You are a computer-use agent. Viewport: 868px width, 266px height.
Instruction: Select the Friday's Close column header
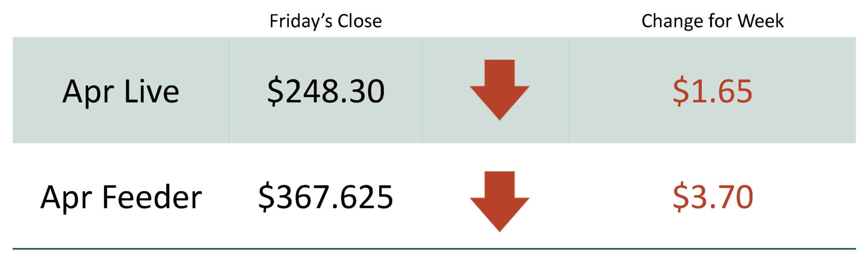point(325,21)
